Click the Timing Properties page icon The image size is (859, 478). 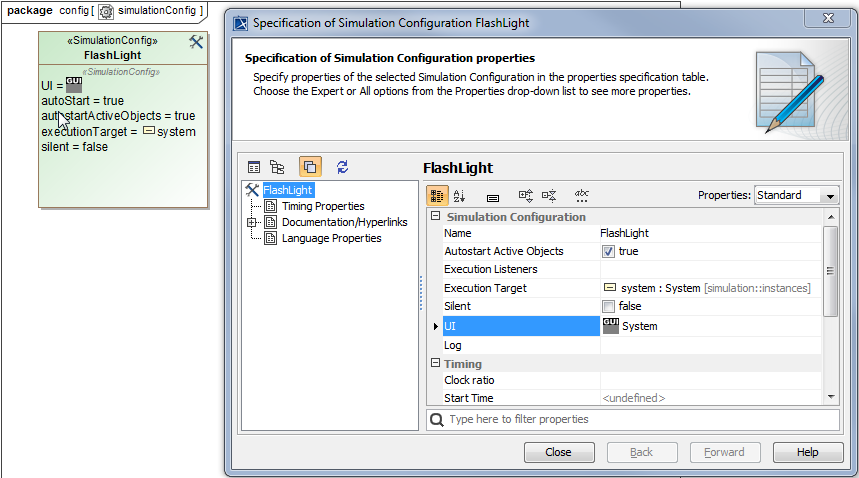270,206
